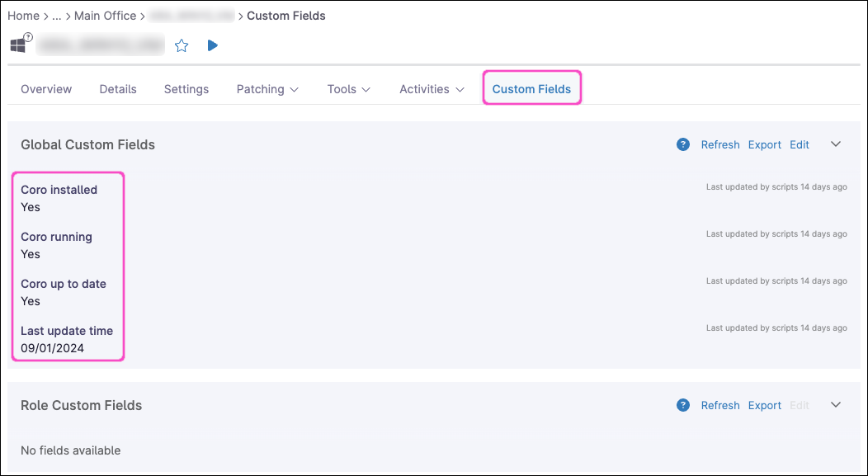Image resolution: width=868 pixels, height=476 pixels.
Task: Click the Windows device icon
Action: [x=18, y=45]
